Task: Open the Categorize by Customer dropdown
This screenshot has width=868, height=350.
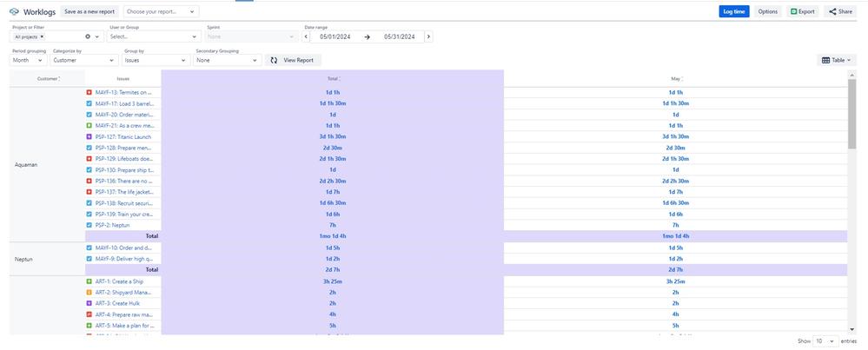Action: pos(84,60)
